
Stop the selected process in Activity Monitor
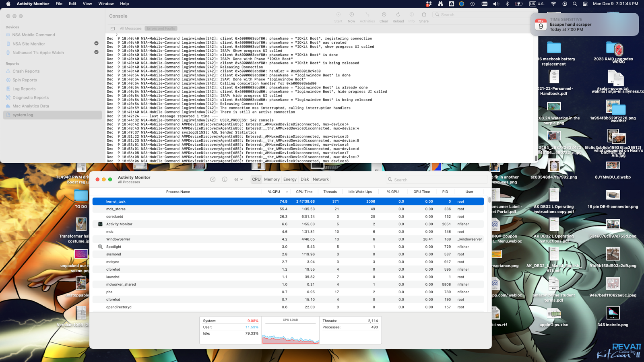click(213, 179)
